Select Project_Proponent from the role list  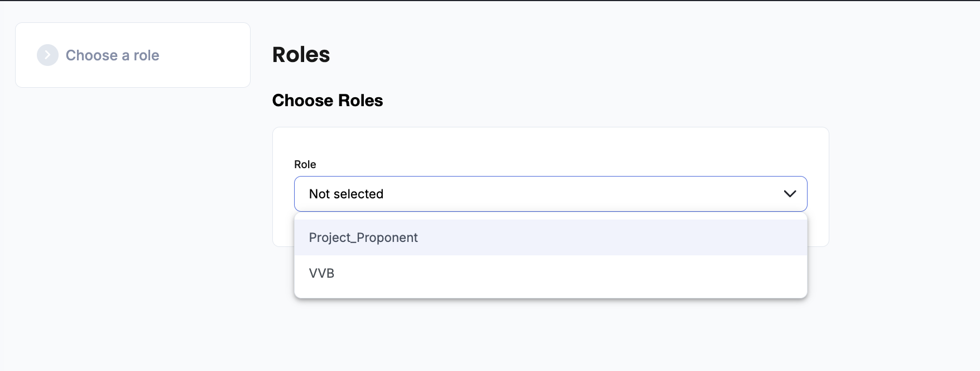[363, 237]
